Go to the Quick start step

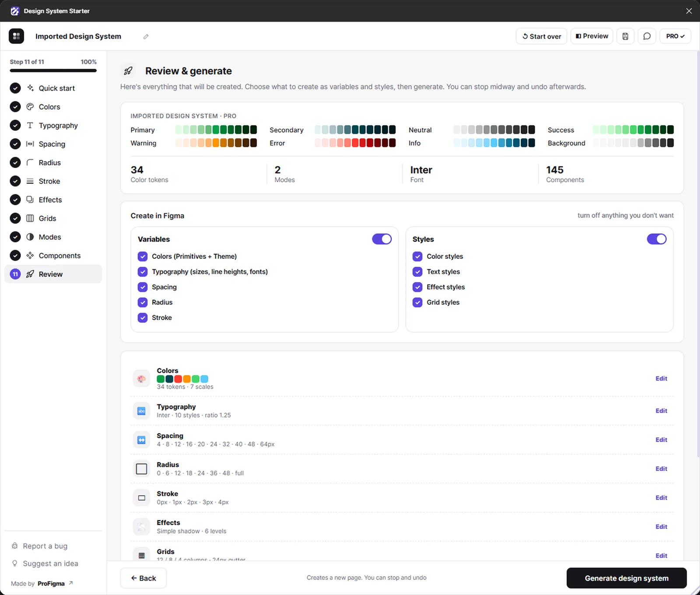53,88
